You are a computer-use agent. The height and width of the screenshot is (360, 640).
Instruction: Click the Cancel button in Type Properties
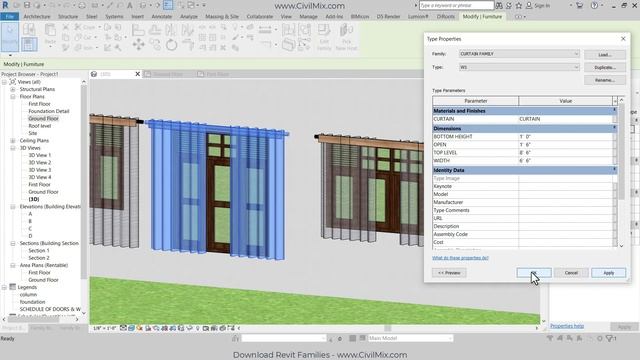coord(571,273)
